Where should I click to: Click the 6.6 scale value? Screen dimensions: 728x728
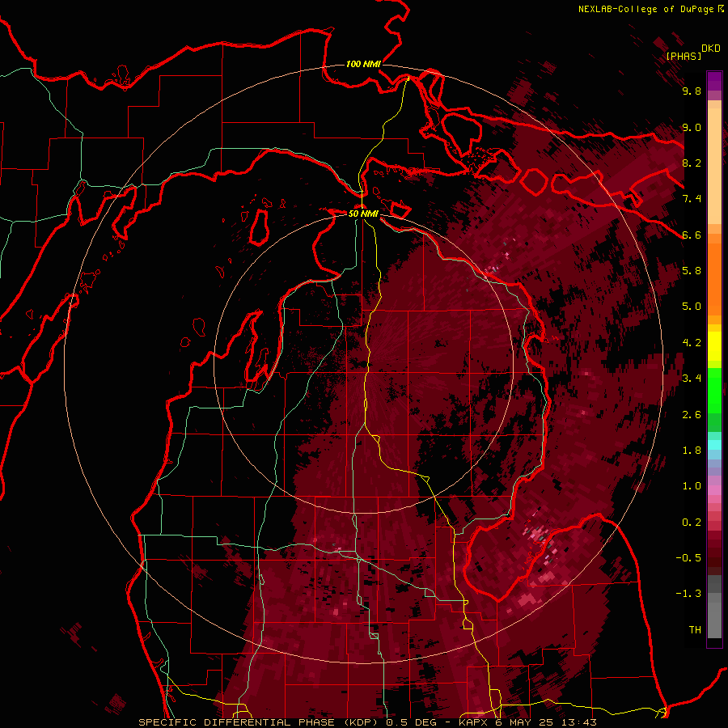(692, 235)
